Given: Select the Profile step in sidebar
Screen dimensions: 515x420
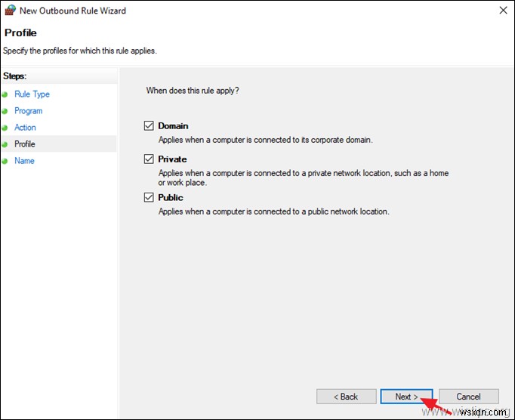Looking at the screenshot, I should (x=25, y=144).
